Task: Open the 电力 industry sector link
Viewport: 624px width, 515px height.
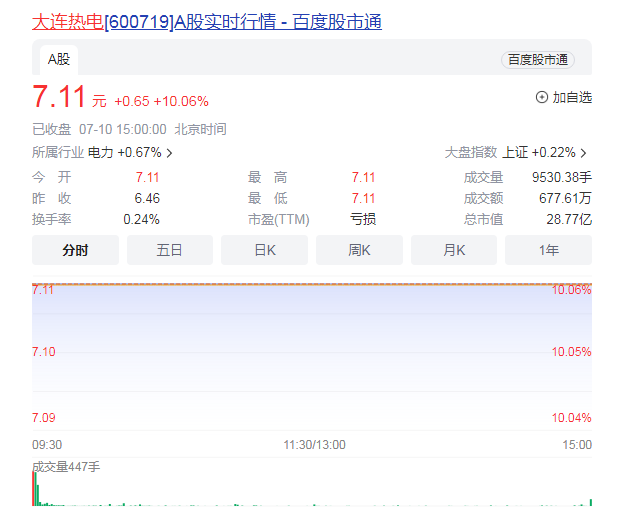Action: coord(101,153)
